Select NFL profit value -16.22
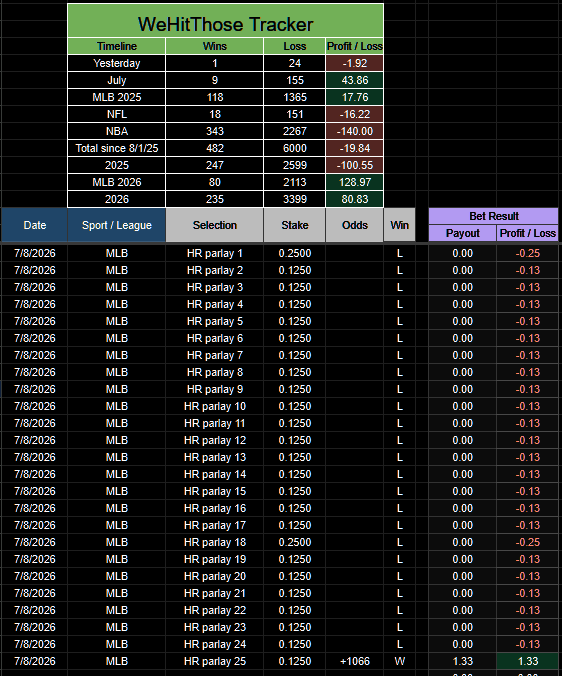Viewport: 562px width, 676px height. click(355, 114)
